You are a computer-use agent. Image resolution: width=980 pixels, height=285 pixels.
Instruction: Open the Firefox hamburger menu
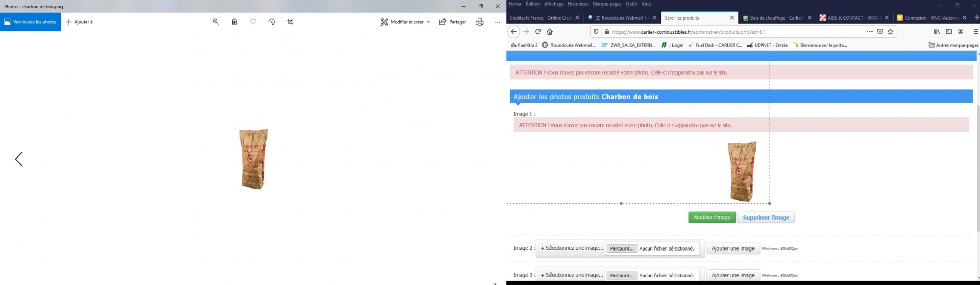975,32
